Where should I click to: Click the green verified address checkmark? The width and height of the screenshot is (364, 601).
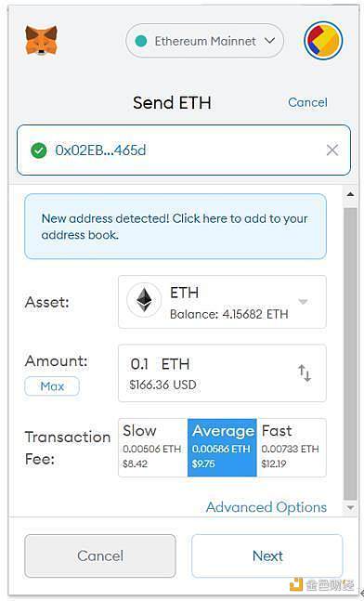(38, 150)
